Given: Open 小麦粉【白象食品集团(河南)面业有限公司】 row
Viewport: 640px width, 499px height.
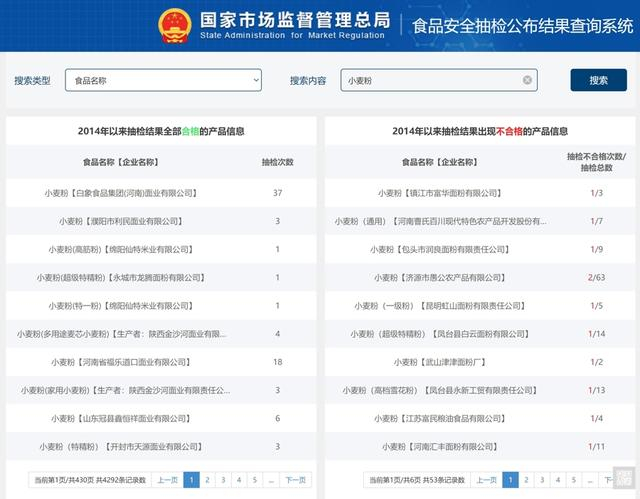Looking at the screenshot, I should [161, 193].
